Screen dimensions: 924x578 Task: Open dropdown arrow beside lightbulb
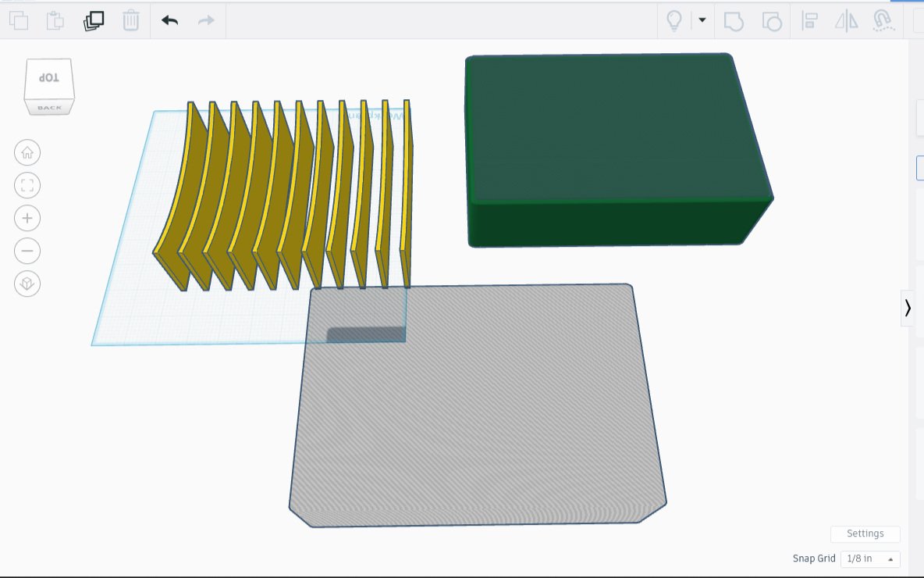click(702, 20)
